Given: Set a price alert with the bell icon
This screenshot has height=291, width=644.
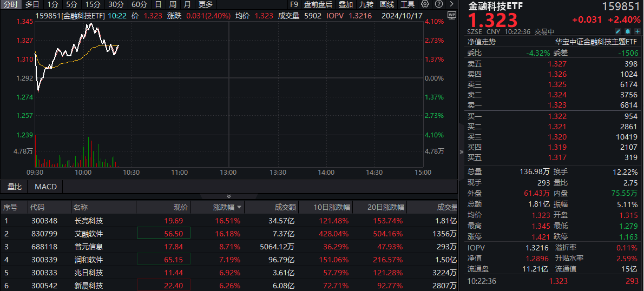Looking at the screenshot, I should click(628, 31).
